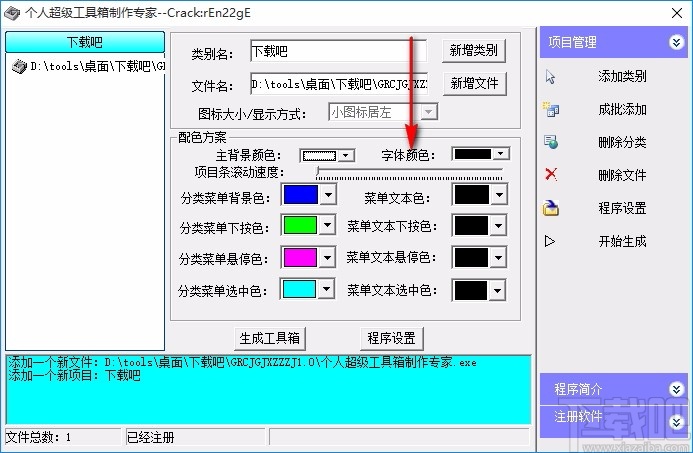Click the black 菜单文本选中色 swatch
The height and width of the screenshot is (453, 693).
pyautogui.click(x=471, y=291)
